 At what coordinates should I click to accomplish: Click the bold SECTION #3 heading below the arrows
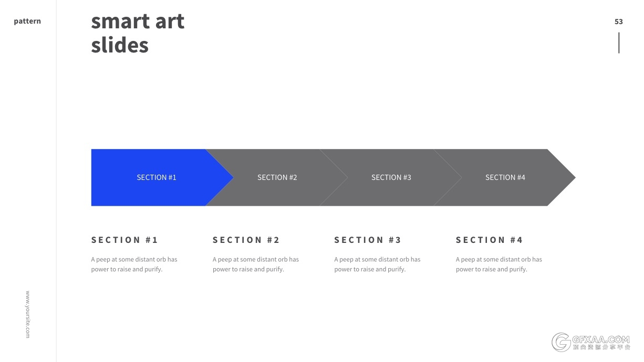click(x=368, y=240)
